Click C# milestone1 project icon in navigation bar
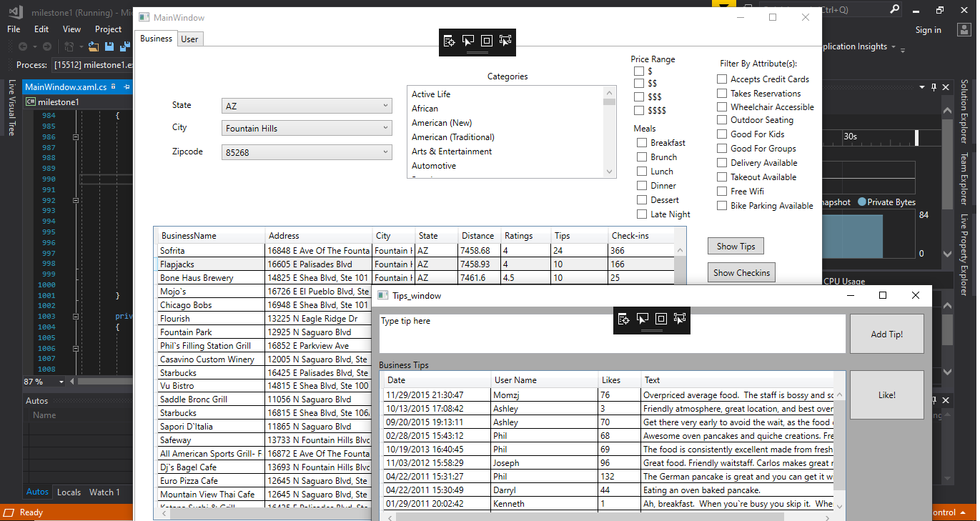This screenshot has height=521, width=980. (x=31, y=102)
